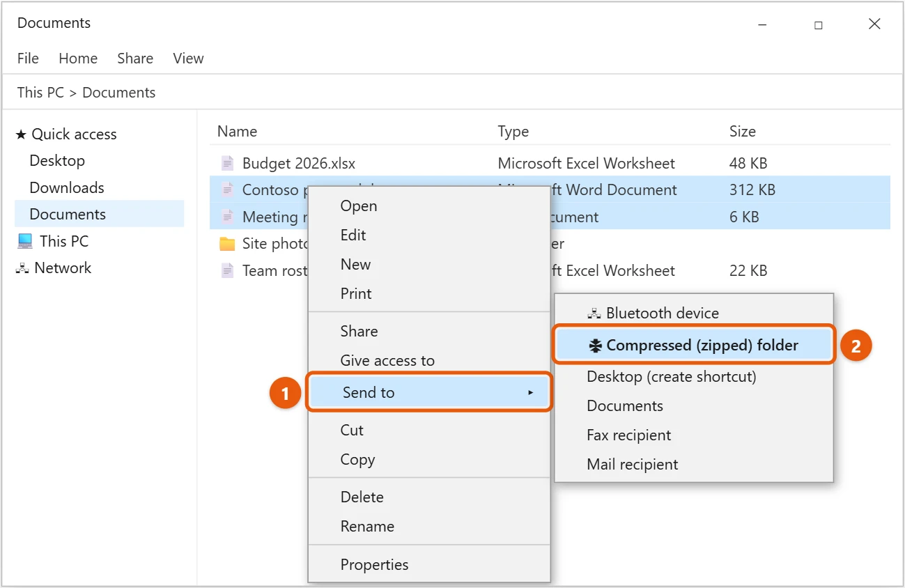Expand the Send to submenu arrow
905x588 pixels.
pos(531,393)
